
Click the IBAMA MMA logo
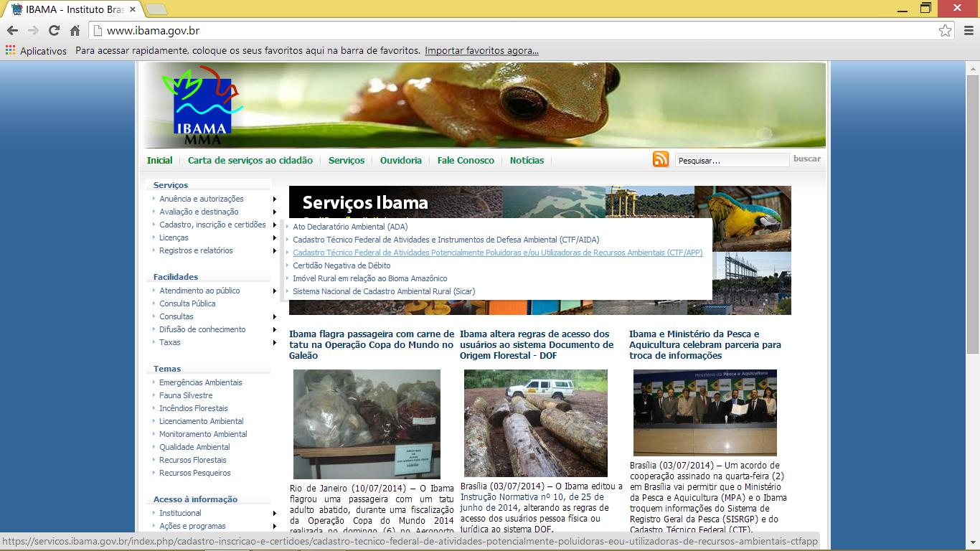(202, 105)
